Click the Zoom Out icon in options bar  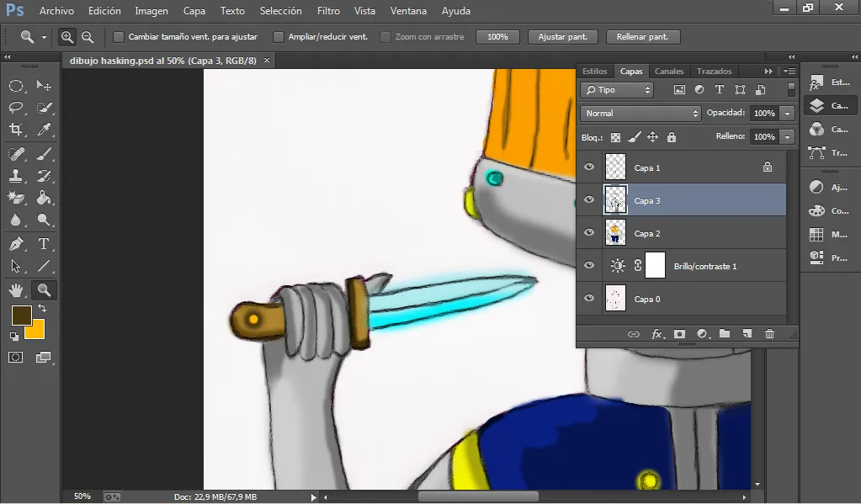88,37
